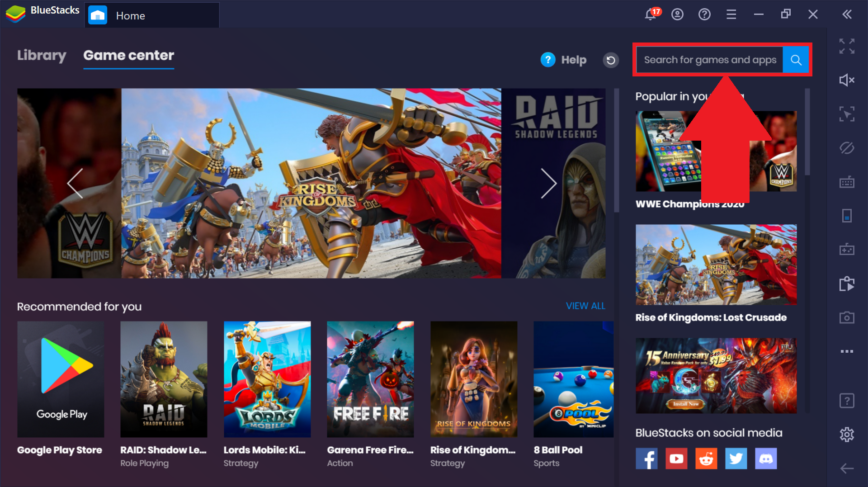Switch to the Library tab
868x487 pixels.
click(x=42, y=55)
